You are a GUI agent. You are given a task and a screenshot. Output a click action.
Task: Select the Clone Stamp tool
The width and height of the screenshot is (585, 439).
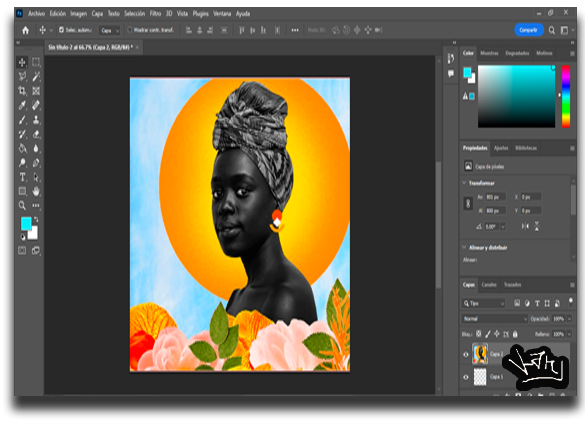(36, 120)
